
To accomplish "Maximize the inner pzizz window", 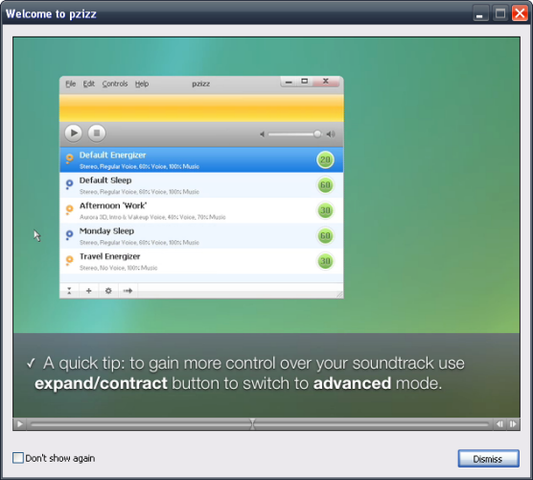I will click(x=305, y=81).
